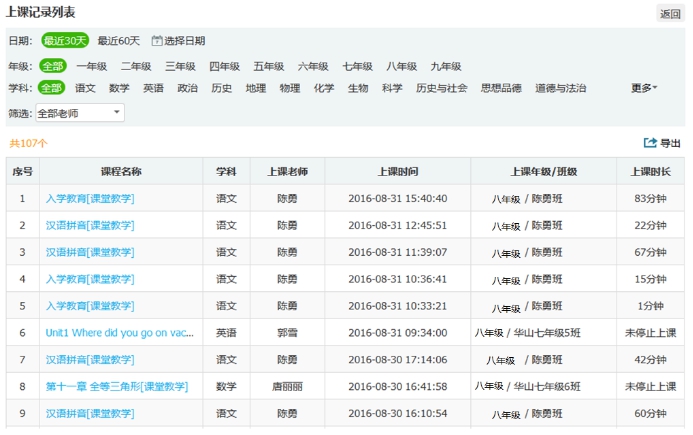
Task: Open row 9 course 汉语拼音[课堂教学]
Action: (90, 413)
